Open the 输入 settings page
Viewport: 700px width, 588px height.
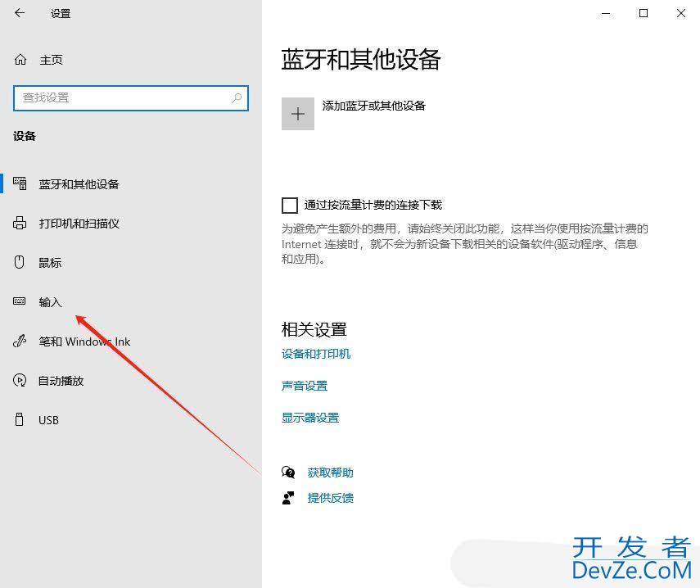point(50,302)
